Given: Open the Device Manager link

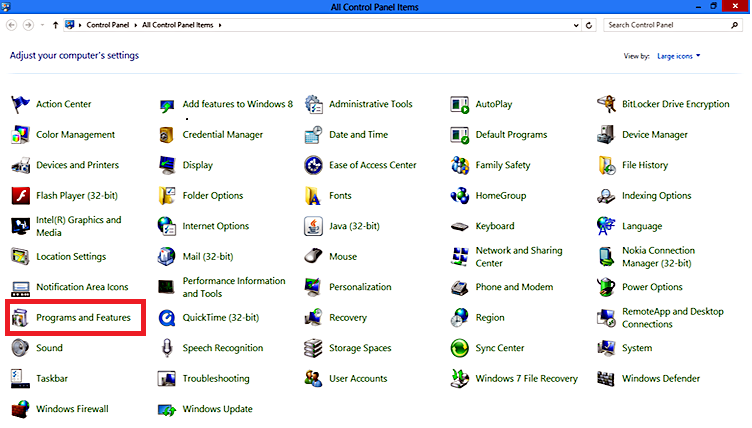Looking at the screenshot, I should click(654, 135).
